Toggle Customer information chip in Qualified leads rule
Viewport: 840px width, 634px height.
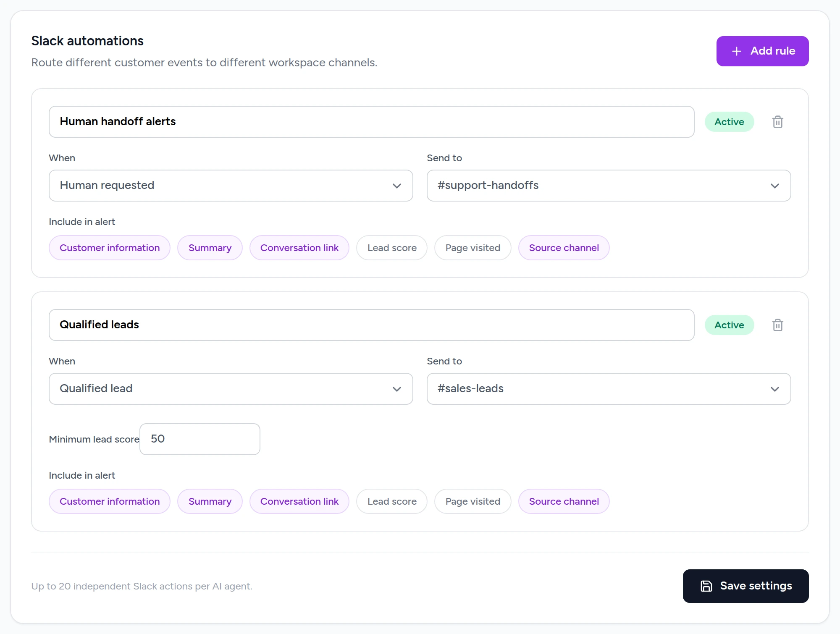tap(110, 501)
